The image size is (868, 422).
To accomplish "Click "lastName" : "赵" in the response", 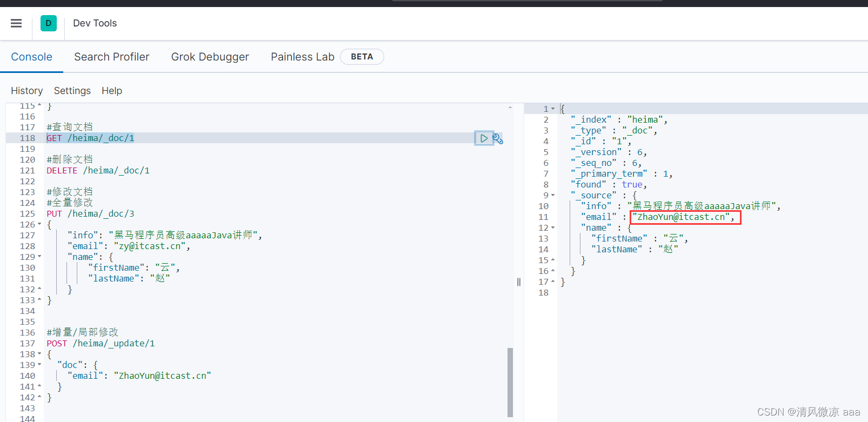I will click(635, 249).
